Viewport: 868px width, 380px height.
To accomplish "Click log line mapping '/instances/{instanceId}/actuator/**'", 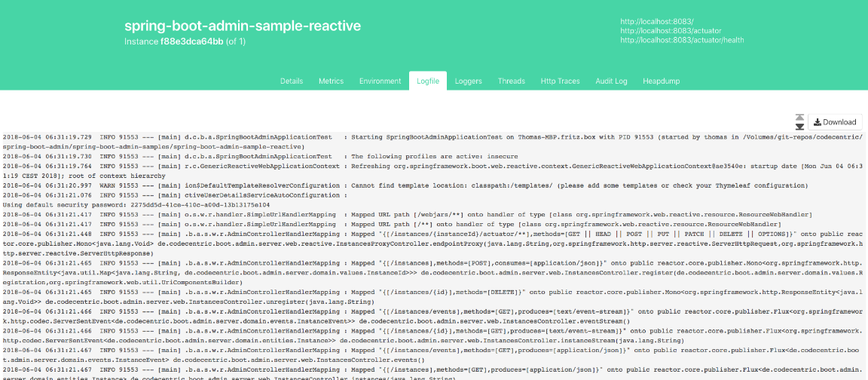I will 432,244.
